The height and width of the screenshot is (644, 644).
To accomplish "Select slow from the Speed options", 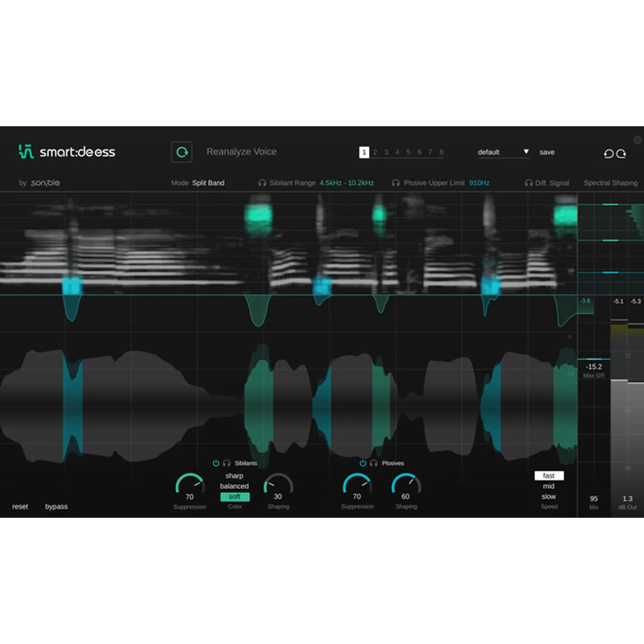I will coord(549,496).
